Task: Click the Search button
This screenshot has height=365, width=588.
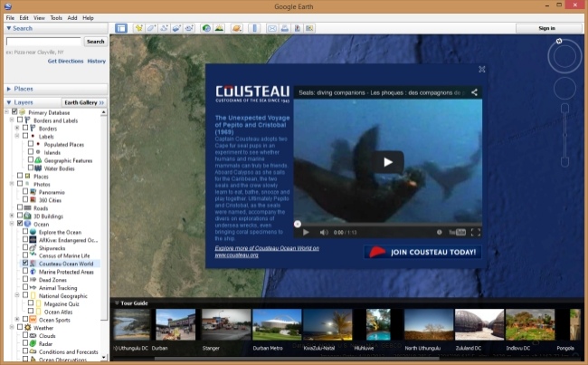Action: click(x=96, y=42)
